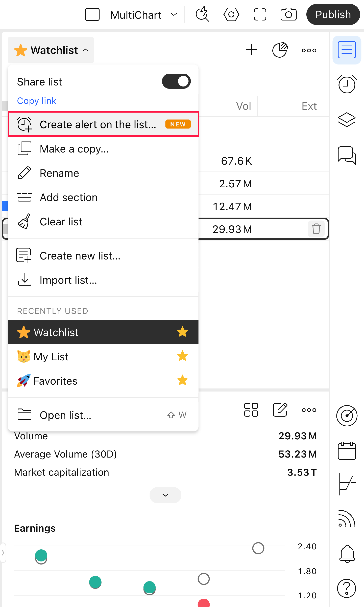This screenshot has height=607, width=364.
Task: Open the MultiChart layout dropdown arrow
Action: 174,15
